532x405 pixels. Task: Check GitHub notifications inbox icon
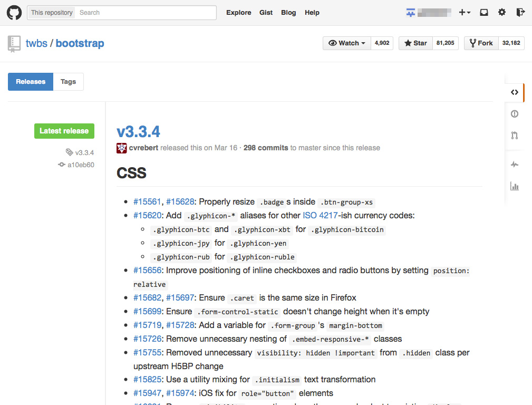coord(483,12)
